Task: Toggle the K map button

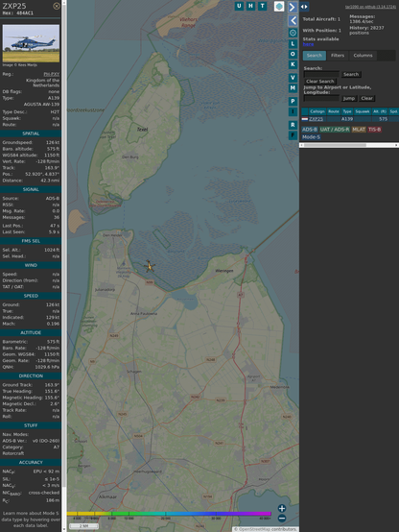Action: (x=293, y=64)
